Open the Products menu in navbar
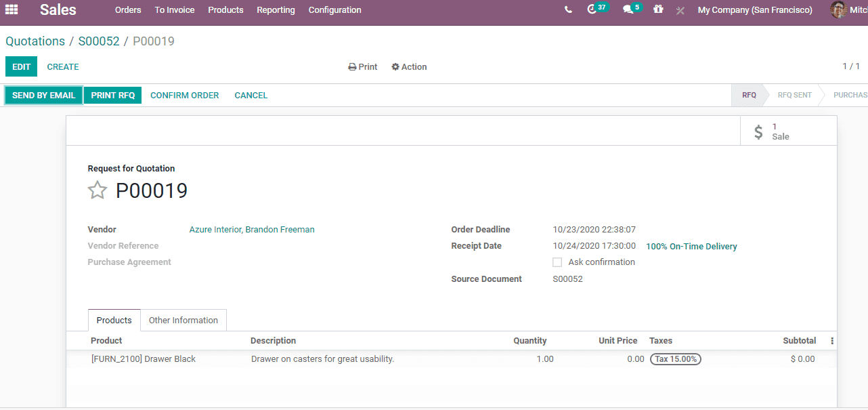This screenshot has width=868, height=410. 225,10
